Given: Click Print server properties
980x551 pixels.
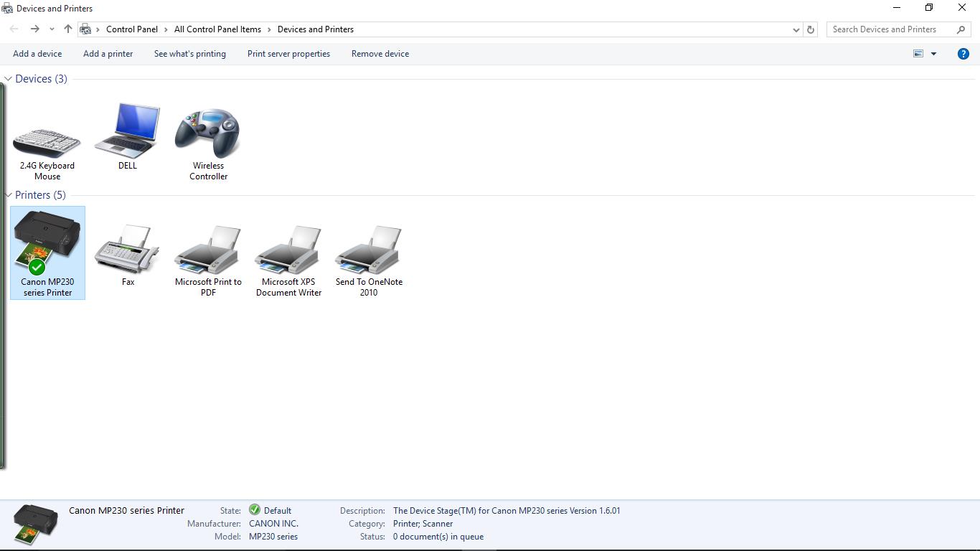Looking at the screenshot, I should [288, 53].
